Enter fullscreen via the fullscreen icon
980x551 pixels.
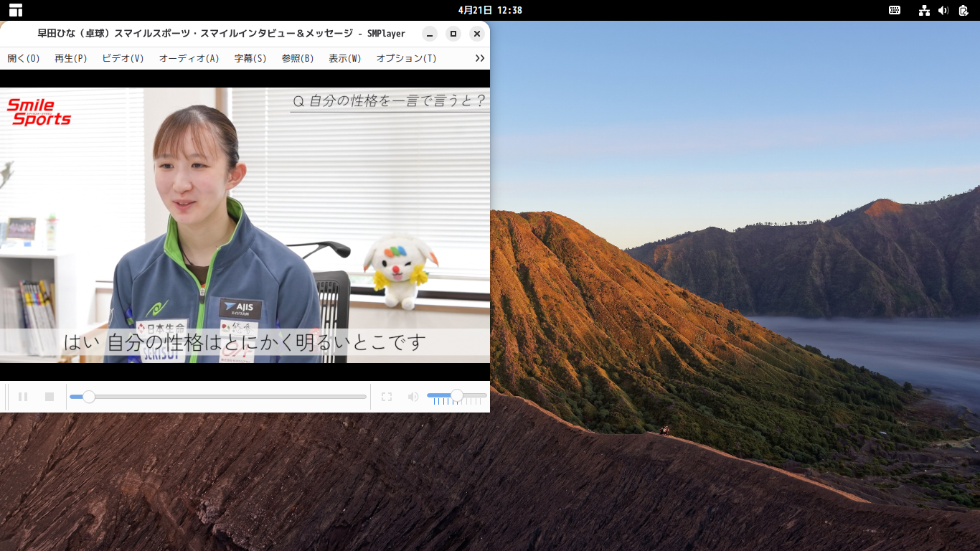(x=387, y=396)
